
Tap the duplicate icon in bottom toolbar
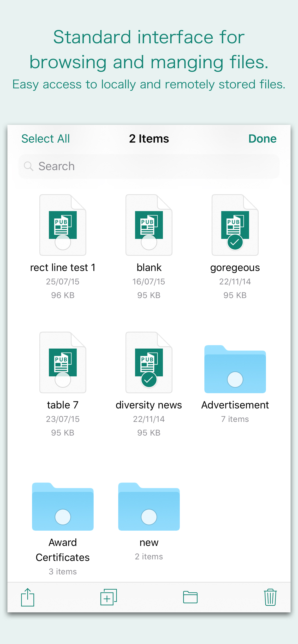click(x=108, y=597)
